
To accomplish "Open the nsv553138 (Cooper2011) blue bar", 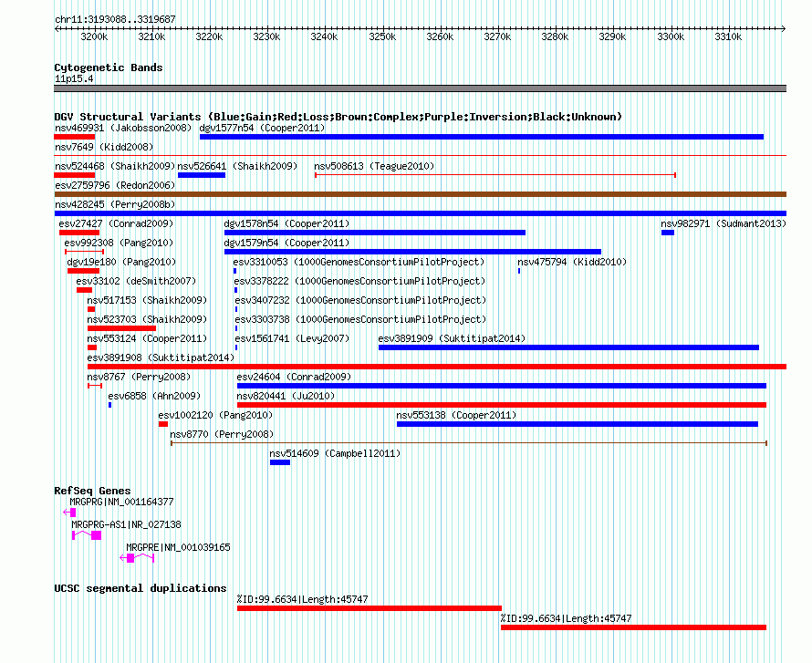I will click(578, 424).
